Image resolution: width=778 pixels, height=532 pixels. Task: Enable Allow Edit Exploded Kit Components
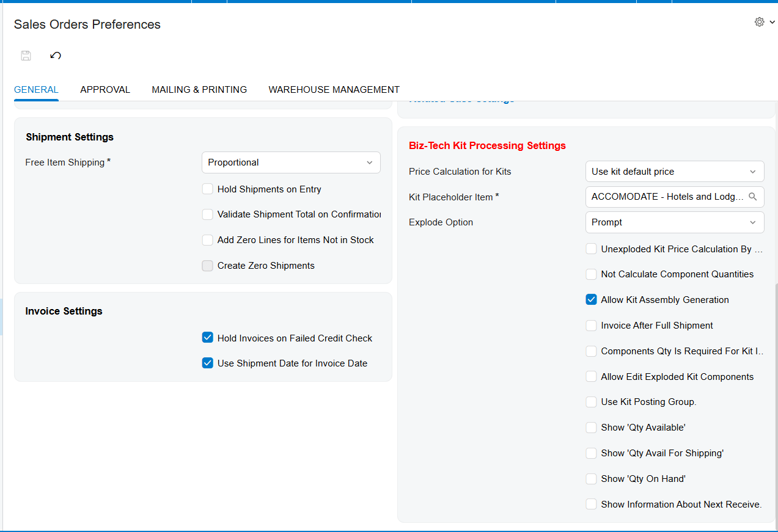(x=591, y=377)
